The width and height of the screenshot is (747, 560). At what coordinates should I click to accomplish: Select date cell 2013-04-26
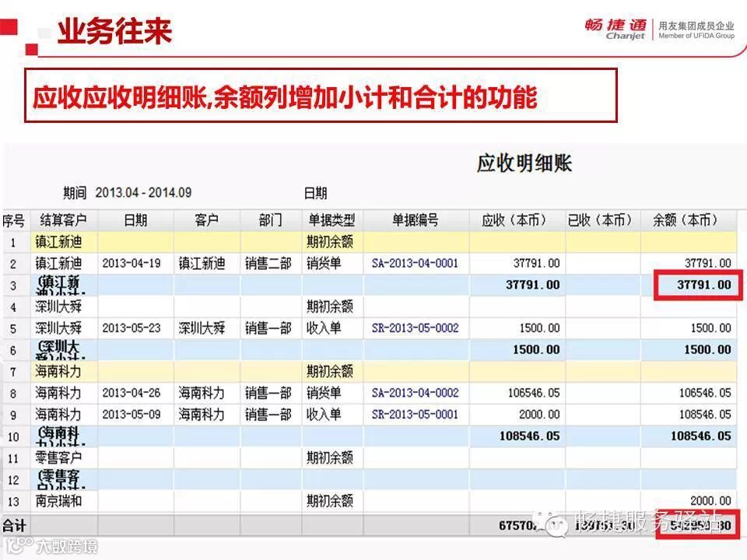click(132, 393)
